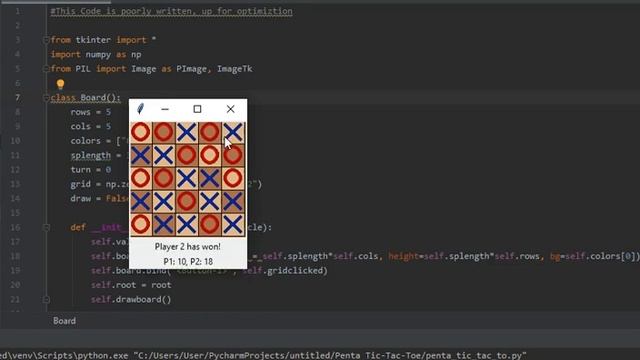
Task: Maximize the tic-tac-toe game window
Action: 197,109
